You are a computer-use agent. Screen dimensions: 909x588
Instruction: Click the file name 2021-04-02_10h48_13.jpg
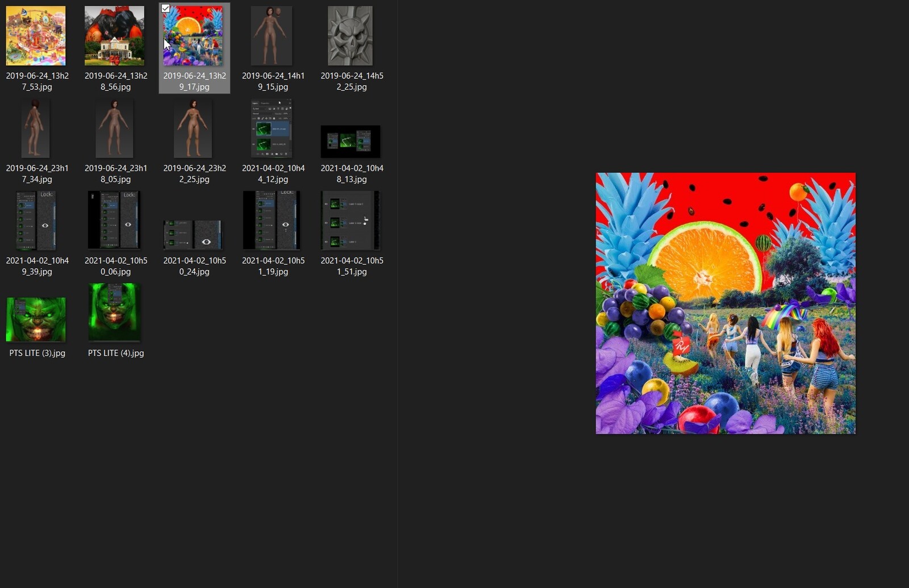click(352, 174)
